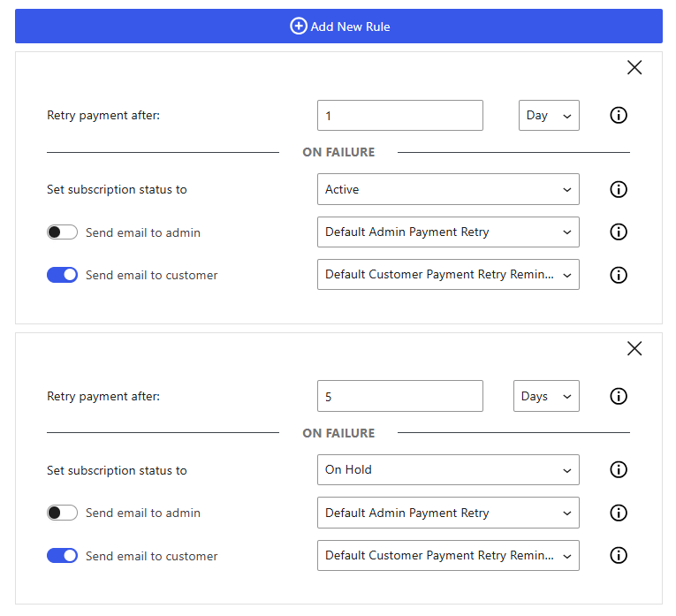The height and width of the screenshot is (616, 676).
Task: Click retry payment field containing 5
Action: click(x=399, y=397)
